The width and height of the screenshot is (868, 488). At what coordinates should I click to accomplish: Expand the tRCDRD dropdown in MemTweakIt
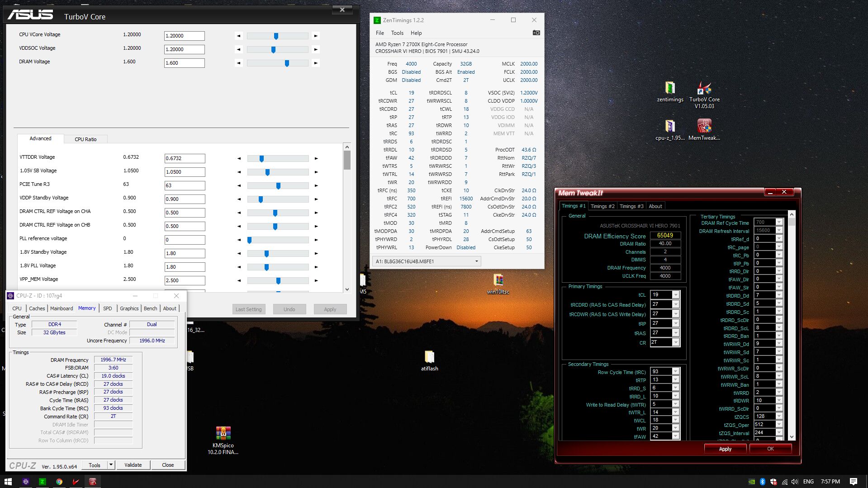click(676, 304)
